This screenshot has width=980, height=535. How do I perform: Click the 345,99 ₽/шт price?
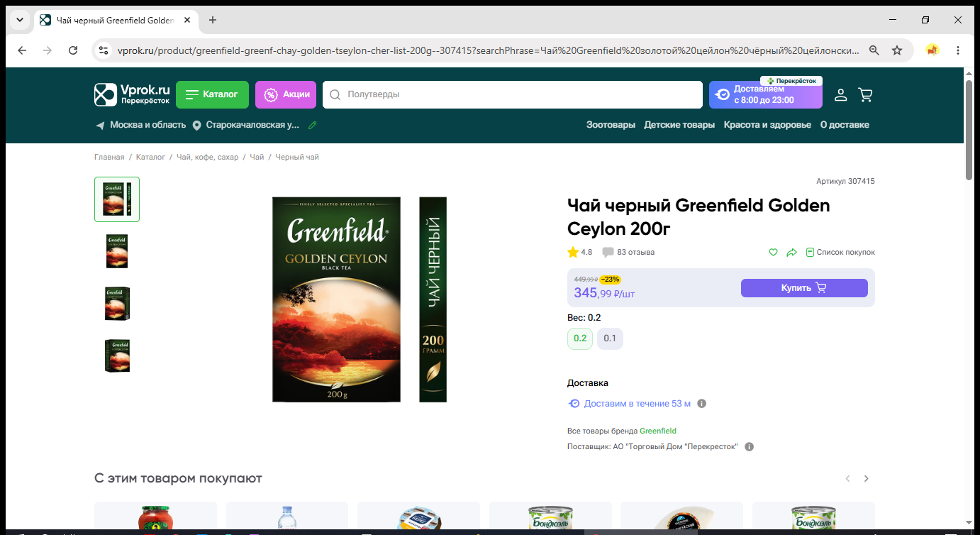[x=604, y=293]
